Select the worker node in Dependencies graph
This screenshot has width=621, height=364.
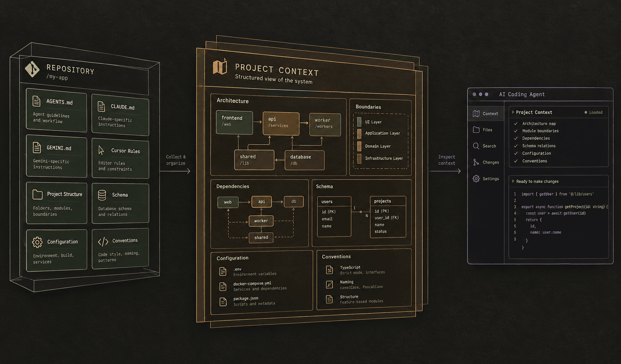click(261, 221)
